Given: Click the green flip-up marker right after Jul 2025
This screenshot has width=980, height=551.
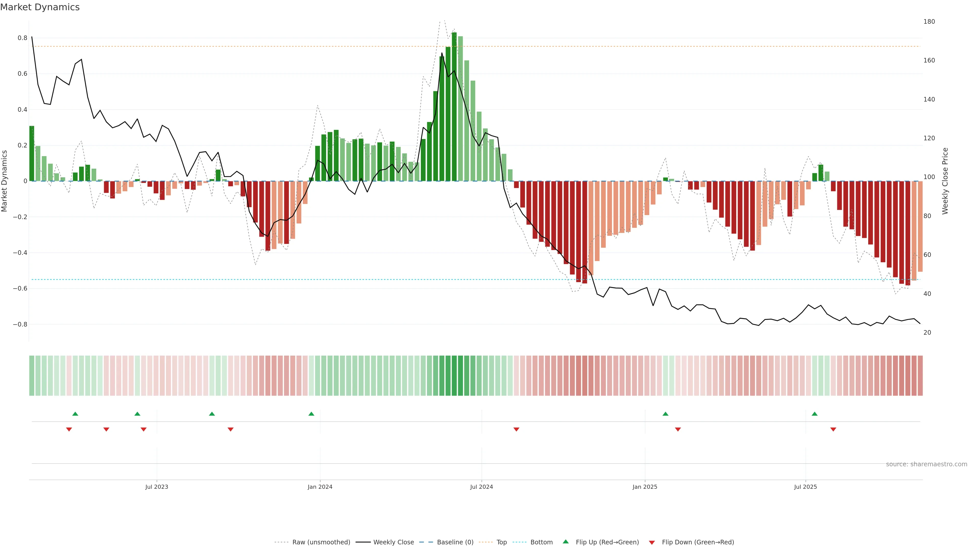Looking at the screenshot, I should (815, 414).
